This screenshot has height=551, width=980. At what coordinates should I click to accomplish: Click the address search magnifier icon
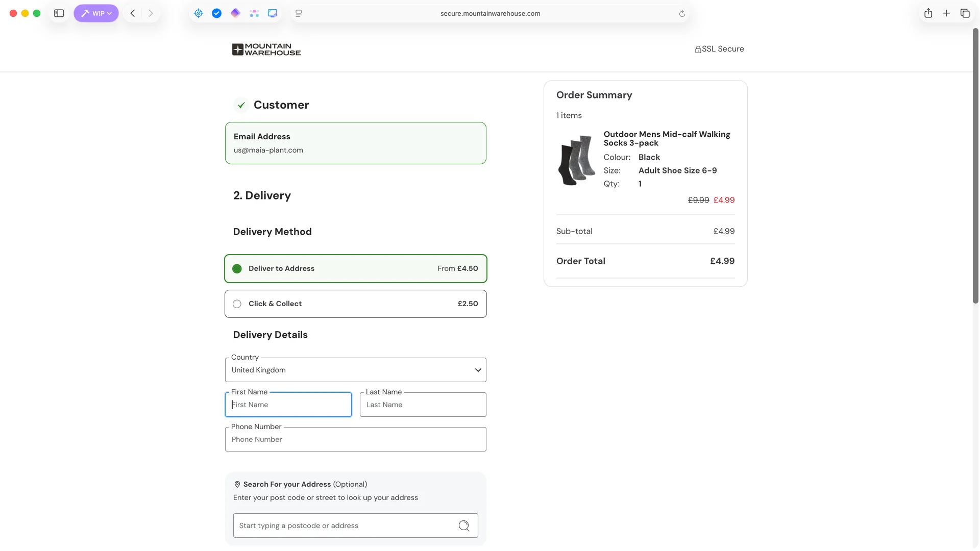point(463,525)
